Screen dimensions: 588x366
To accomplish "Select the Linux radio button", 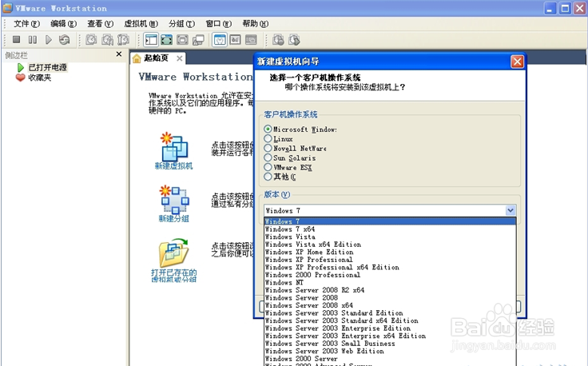I will tap(268, 138).
